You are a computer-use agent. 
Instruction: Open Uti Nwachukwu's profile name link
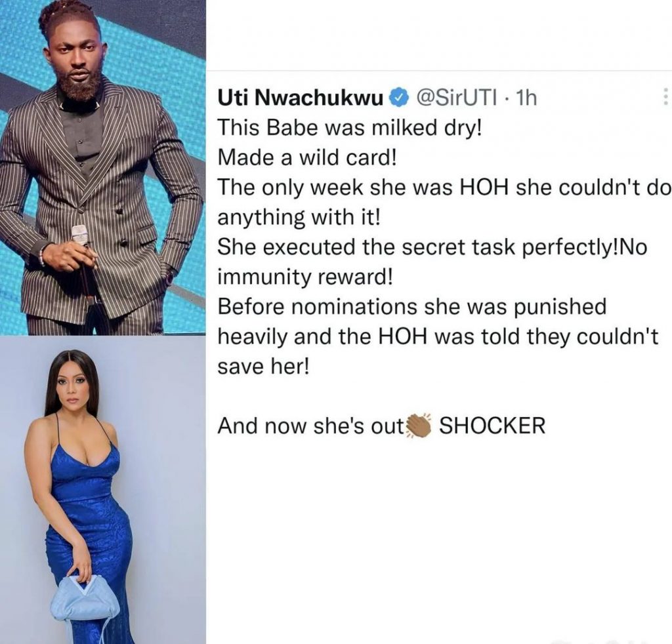click(x=301, y=98)
